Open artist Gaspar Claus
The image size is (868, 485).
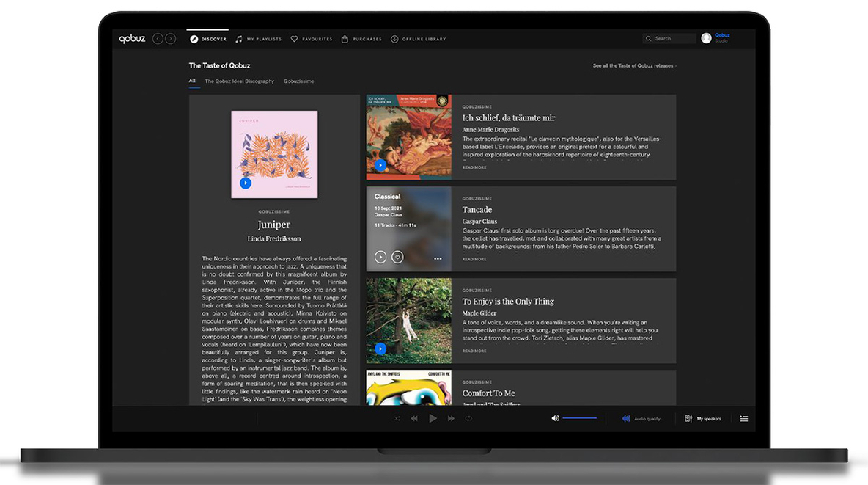479,221
